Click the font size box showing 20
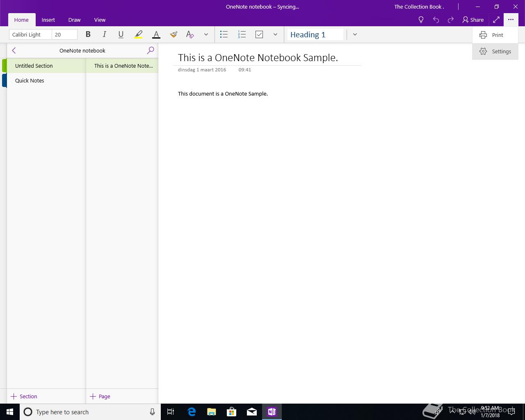The height and width of the screenshot is (420, 525). pyautogui.click(x=65, y=34)
